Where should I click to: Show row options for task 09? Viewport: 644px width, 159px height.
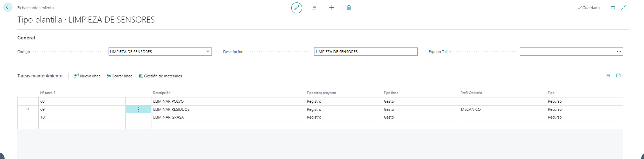pyautogui.click(x=138, y=109)
